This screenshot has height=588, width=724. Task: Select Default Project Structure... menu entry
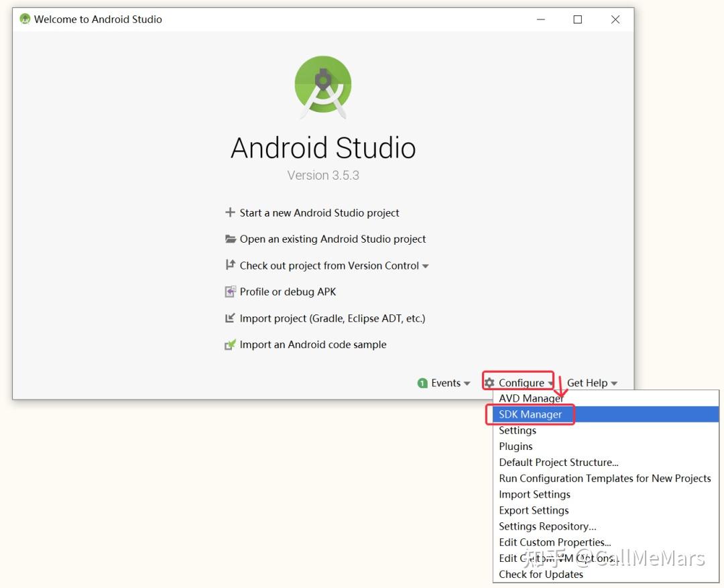click(x=606, y=463)
